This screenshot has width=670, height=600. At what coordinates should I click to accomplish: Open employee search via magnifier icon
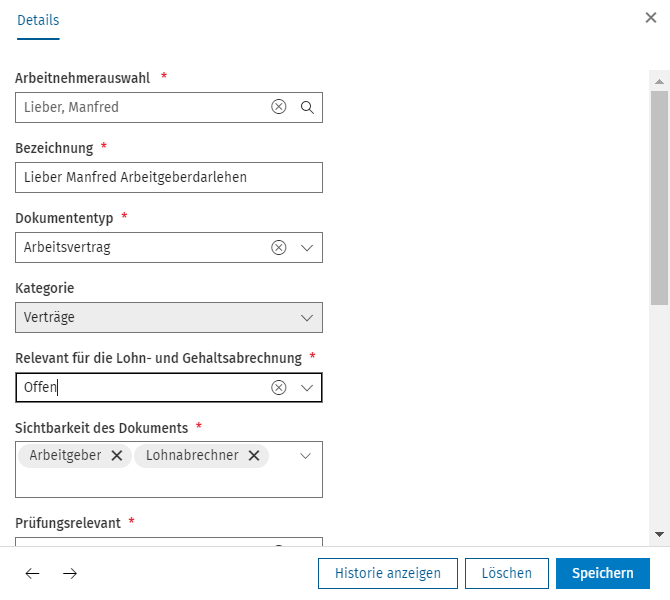307,107
